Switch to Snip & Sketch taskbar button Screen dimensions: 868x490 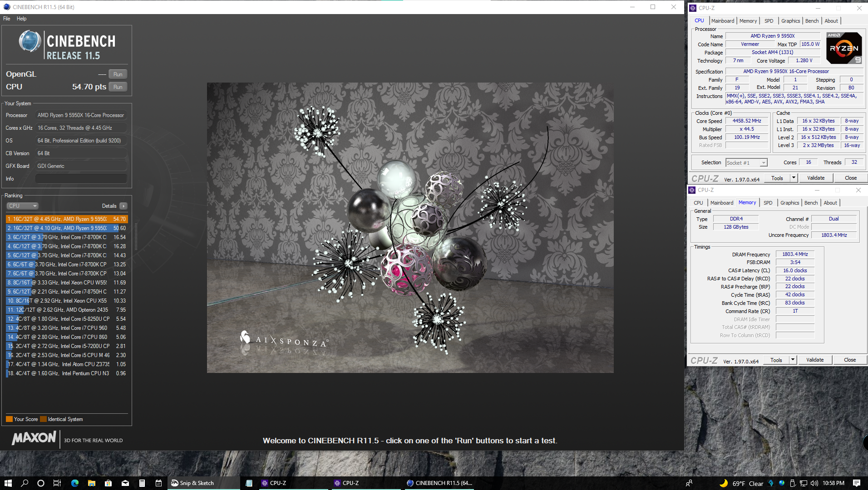(x=204, y=483)
